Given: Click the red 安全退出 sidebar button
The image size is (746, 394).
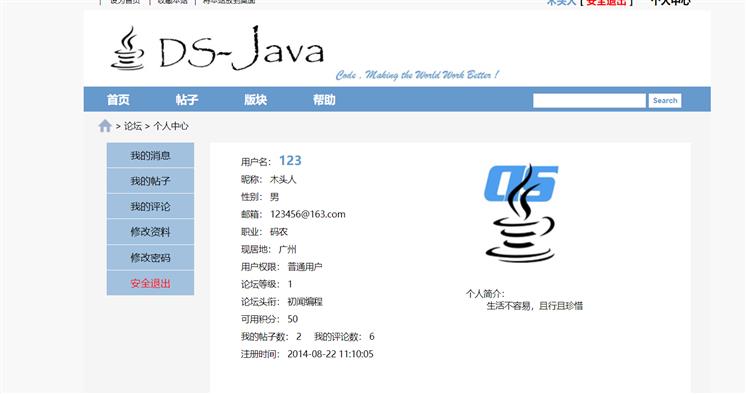Looking at the screenshot, I should coord(150,283).
